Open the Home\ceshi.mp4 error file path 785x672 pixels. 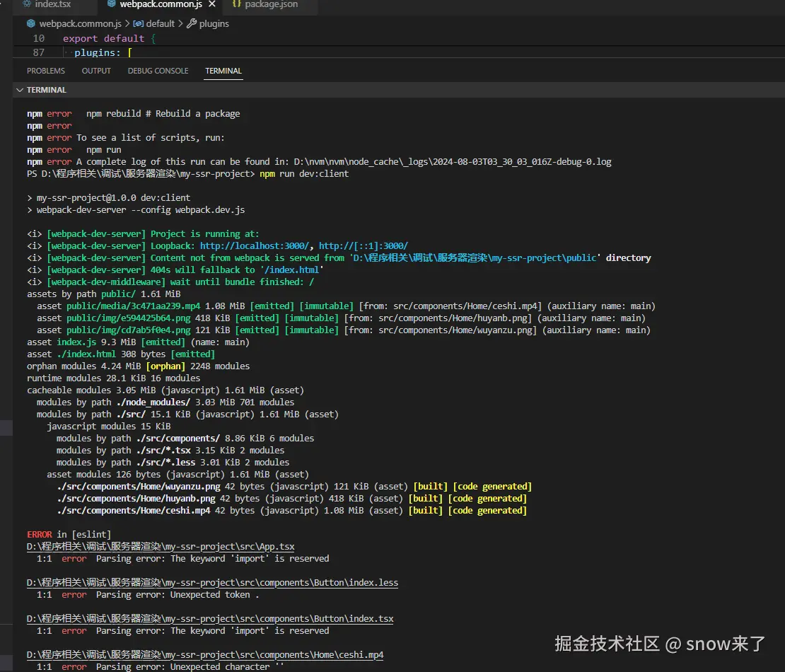pos(205,655)
